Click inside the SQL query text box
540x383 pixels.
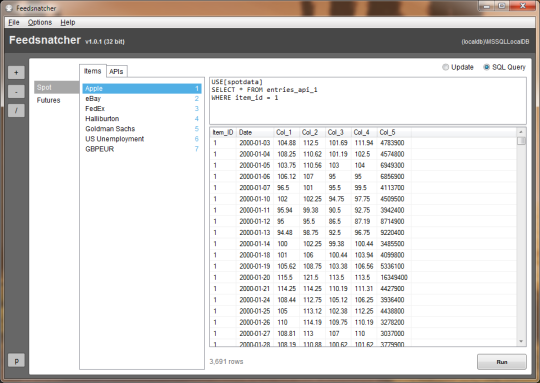368,101
